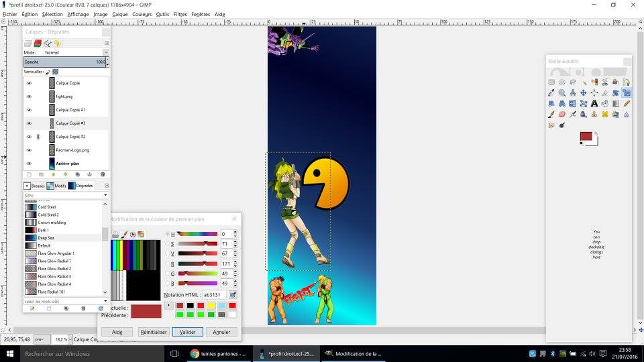Expand the color history arrow button
The width and height of the screenshot is (644, 362).
click(x=168, y=306)
